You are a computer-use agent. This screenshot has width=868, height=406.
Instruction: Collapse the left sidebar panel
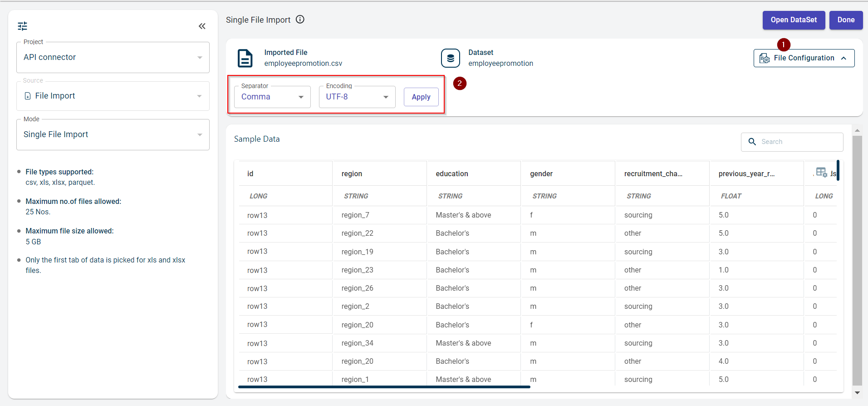[202, 26]
